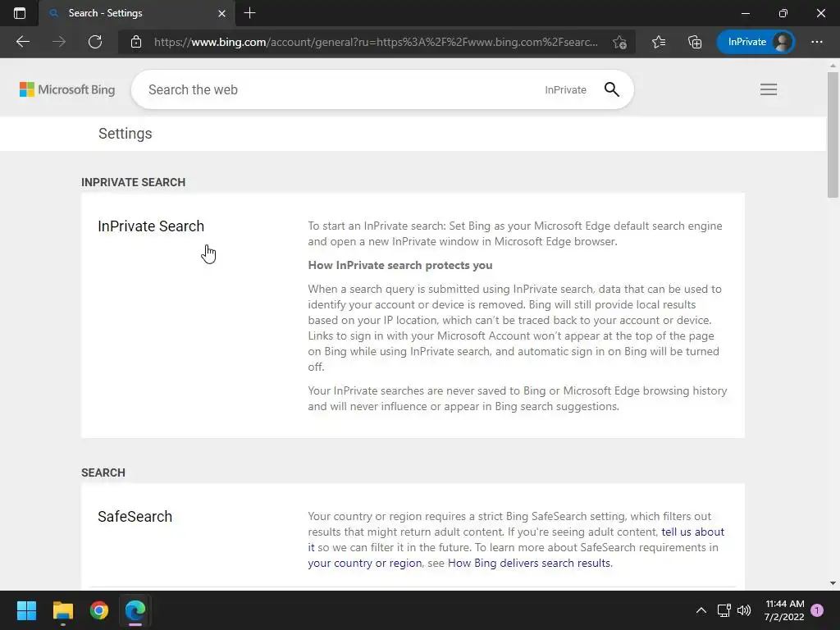Open the Windows Start menu

[x=26, y=610]
